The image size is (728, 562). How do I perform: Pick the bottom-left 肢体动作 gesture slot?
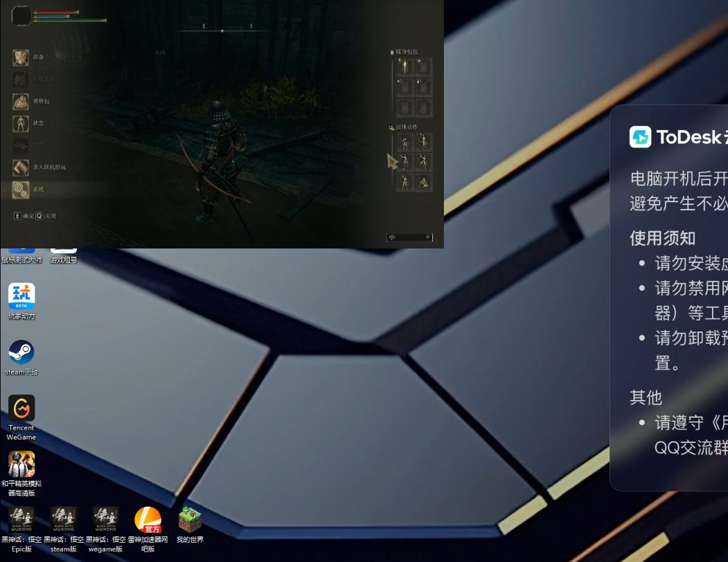[405, 182]
